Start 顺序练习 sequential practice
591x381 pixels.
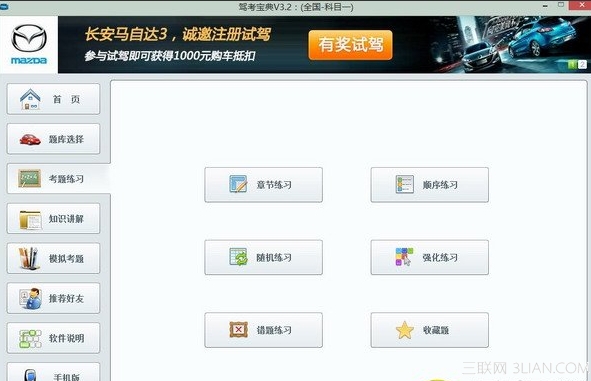point(430,185)
